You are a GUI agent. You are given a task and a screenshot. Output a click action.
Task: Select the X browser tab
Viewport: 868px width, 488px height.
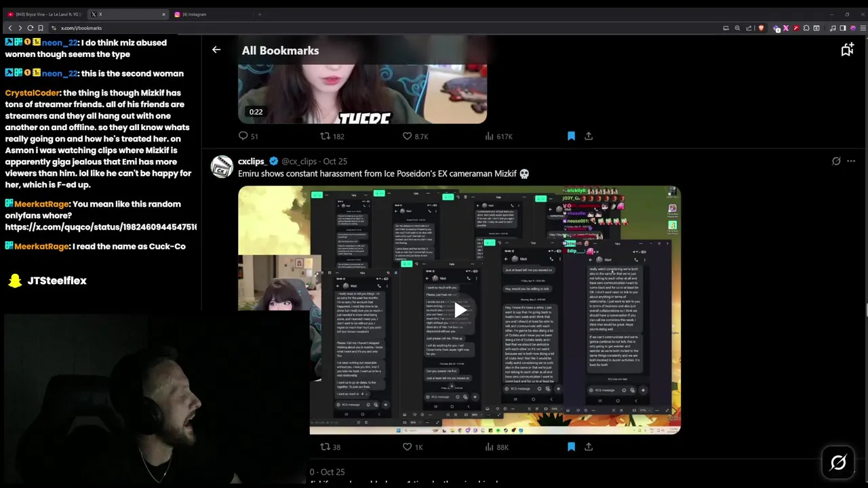(x=127, y=14)
